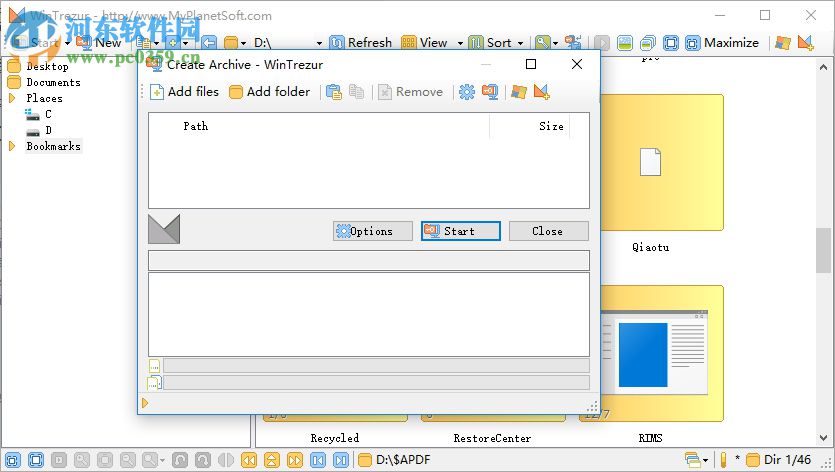Click the Path column header
The width and height of the screenshot is (835, 472).
pos(196,126)
